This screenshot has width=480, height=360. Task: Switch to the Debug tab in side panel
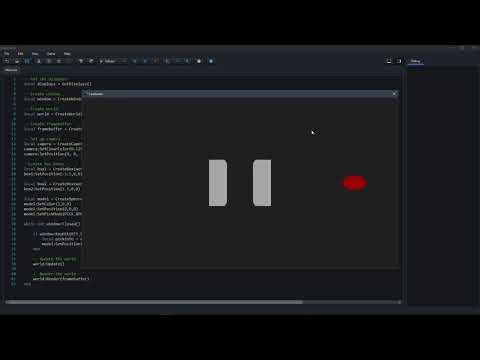tap(415, 61)
